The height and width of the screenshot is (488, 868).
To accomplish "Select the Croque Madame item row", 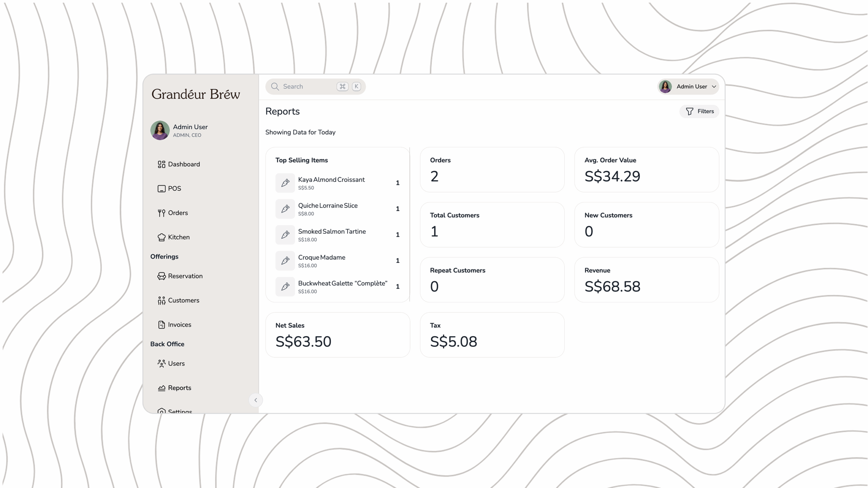I will [337, 261].
